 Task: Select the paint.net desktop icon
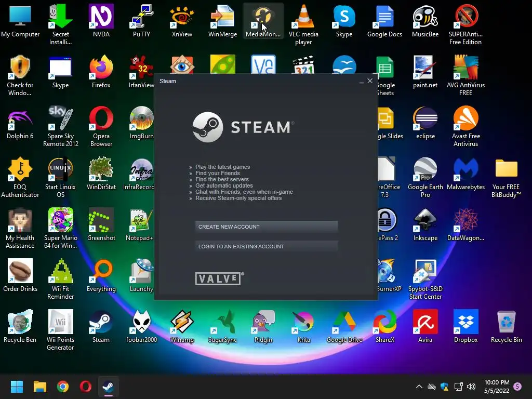(425, 72)
